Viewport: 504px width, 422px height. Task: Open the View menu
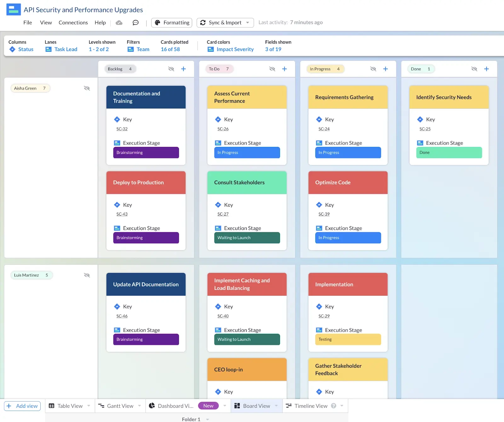tap(46, 22)
